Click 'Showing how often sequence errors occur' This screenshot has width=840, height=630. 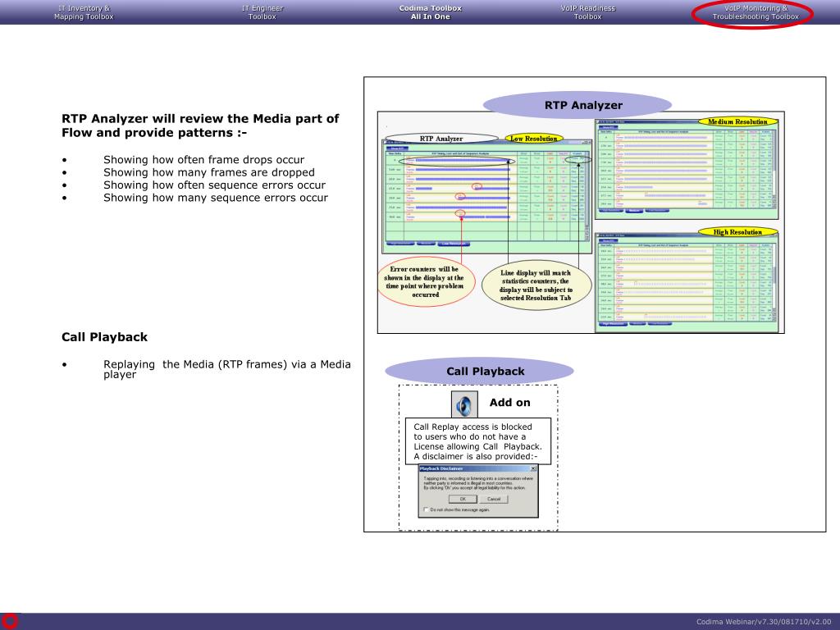tap(214, 185)
